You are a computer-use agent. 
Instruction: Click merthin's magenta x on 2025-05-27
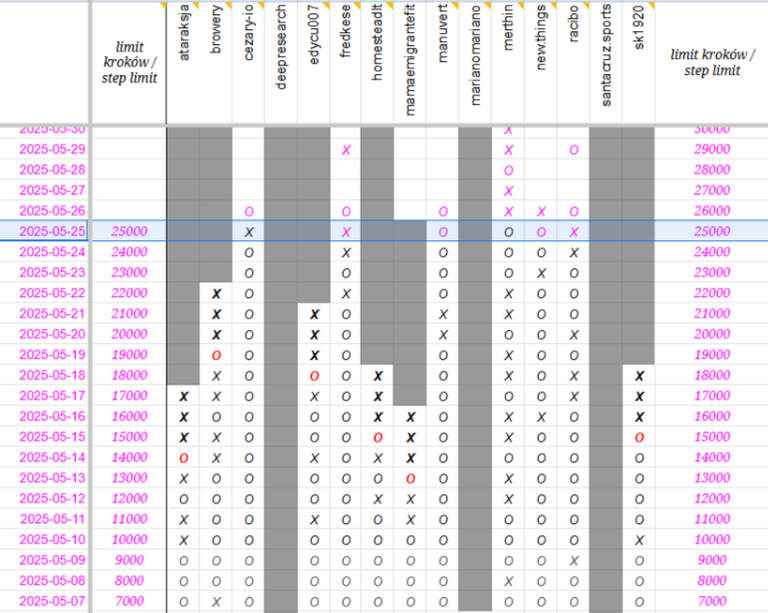coord(508,191)
